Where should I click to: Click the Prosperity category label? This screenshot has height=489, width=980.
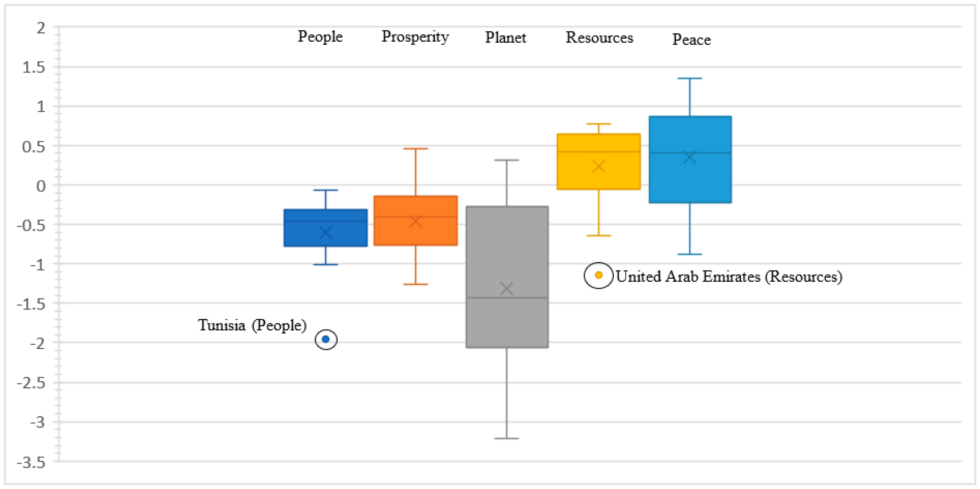[x=415, y=37]
